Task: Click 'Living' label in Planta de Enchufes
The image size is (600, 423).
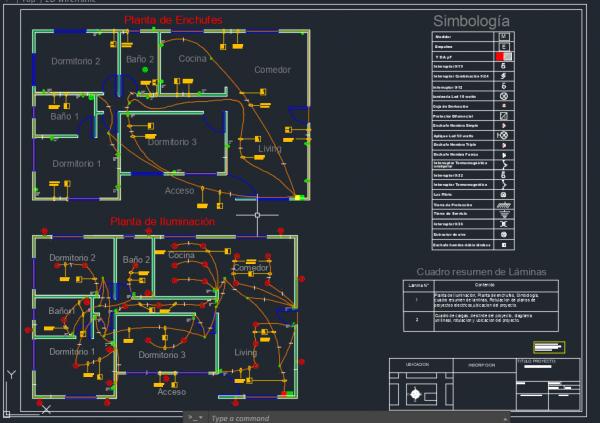Action: coord(270,149)
